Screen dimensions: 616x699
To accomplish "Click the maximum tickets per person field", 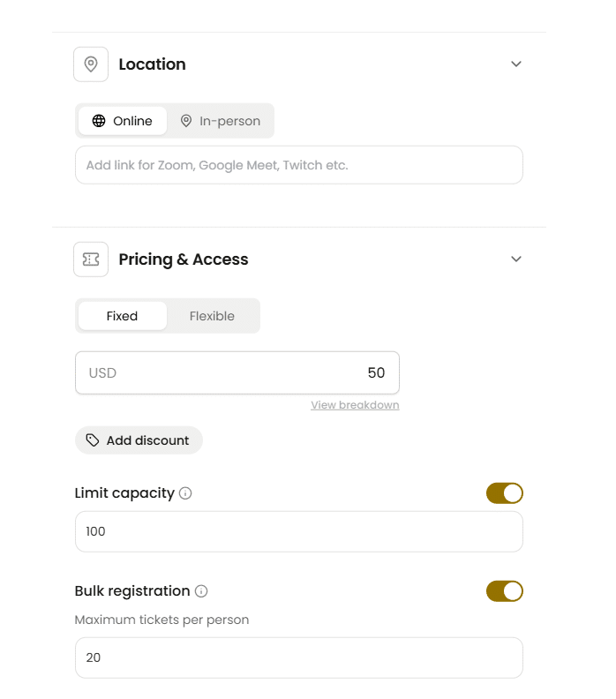I will [x=298, y=658].
